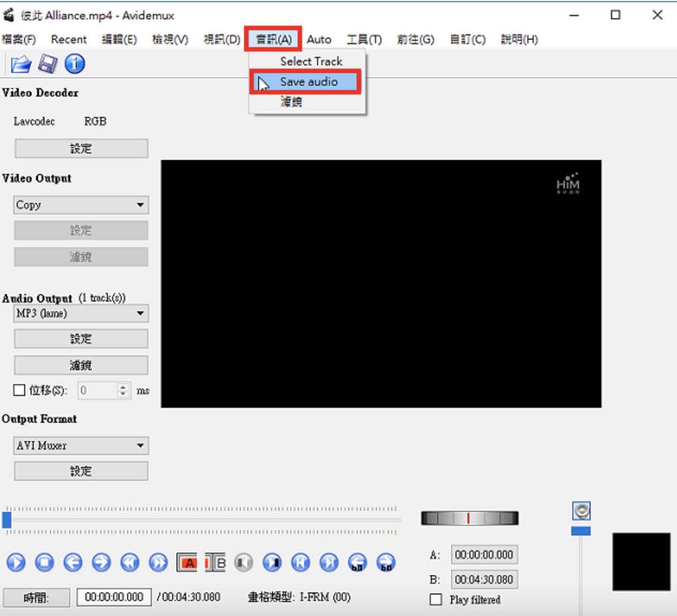Open the Recent menu
This screenshot has height=616, width=677.
[69, 39]
